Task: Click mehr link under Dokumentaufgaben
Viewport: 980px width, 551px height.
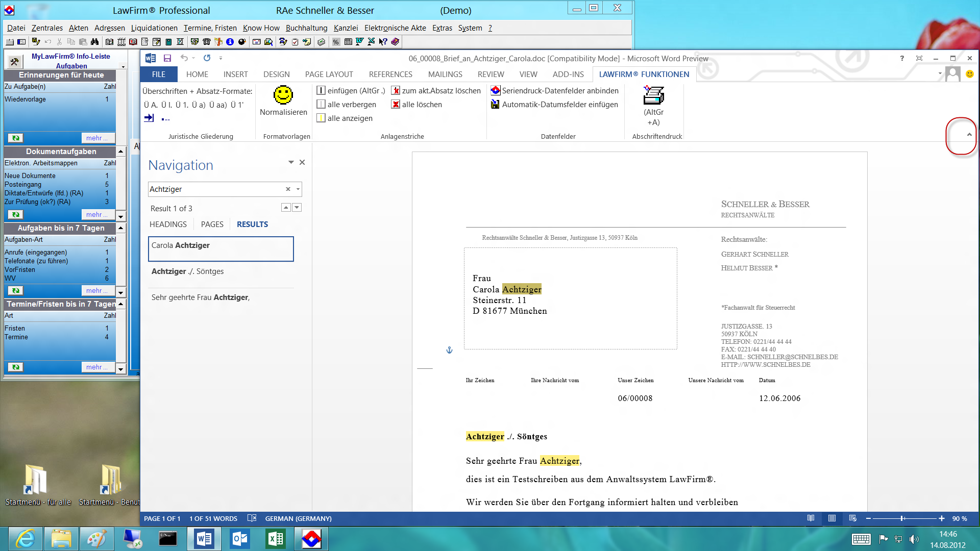Action: 97,214
